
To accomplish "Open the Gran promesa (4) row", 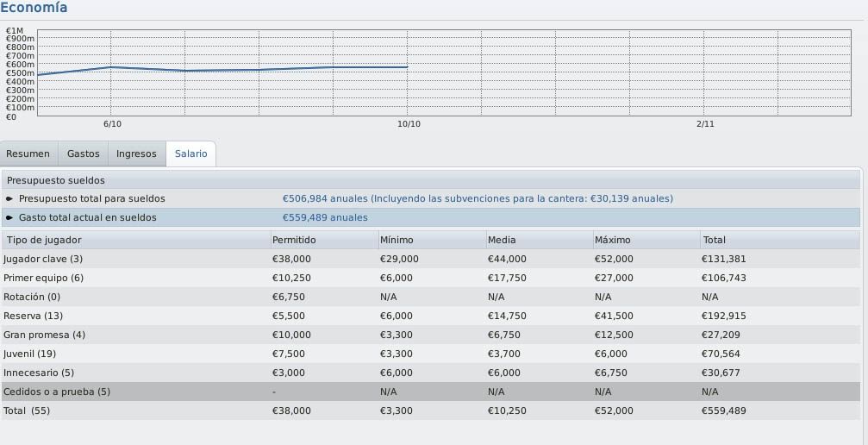I will click(431, 335).
